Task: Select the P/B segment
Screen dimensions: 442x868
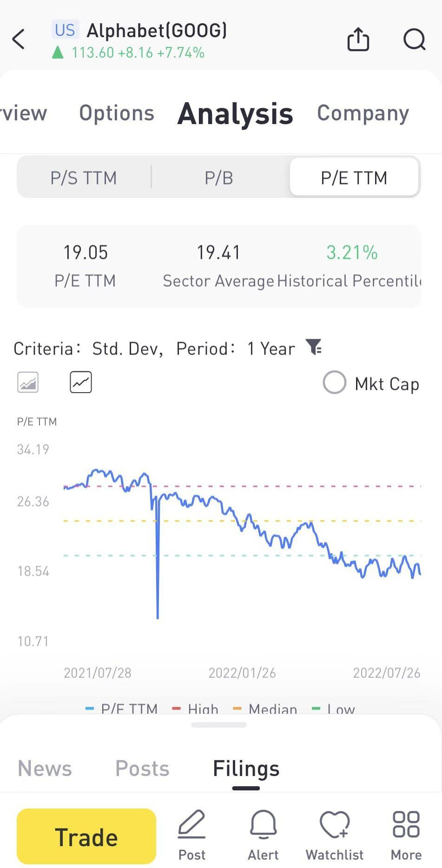Action: coord(219,178)
